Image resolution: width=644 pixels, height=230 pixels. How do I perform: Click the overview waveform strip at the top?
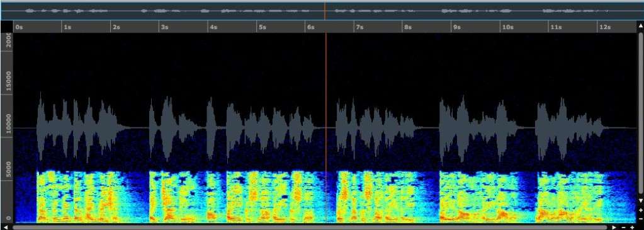coord(322,11)
